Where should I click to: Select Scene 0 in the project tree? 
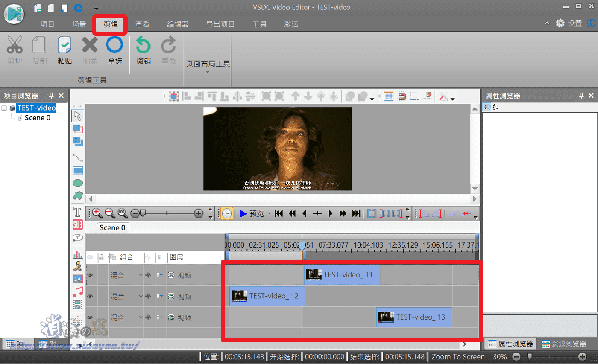(x=37, y=118)
